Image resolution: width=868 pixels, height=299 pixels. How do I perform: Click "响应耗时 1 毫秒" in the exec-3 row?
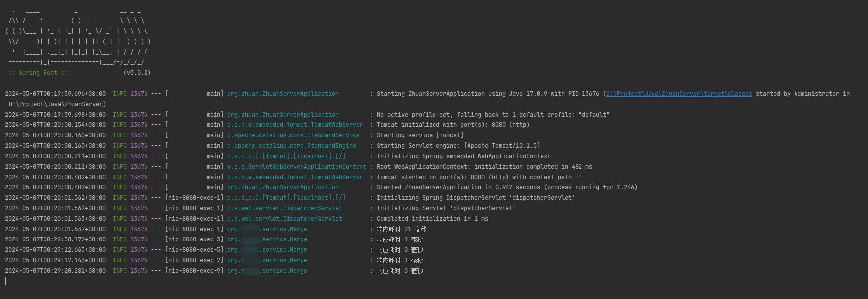coord(399,239)
